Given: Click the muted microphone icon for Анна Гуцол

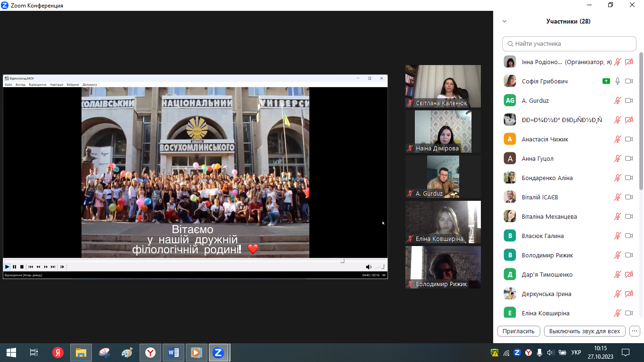Looking at the screenshot, I should coord(618,158).
